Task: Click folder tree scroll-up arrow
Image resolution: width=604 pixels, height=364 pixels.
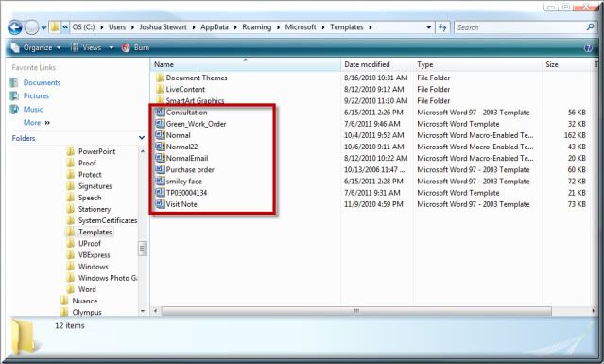Action: 143,151
